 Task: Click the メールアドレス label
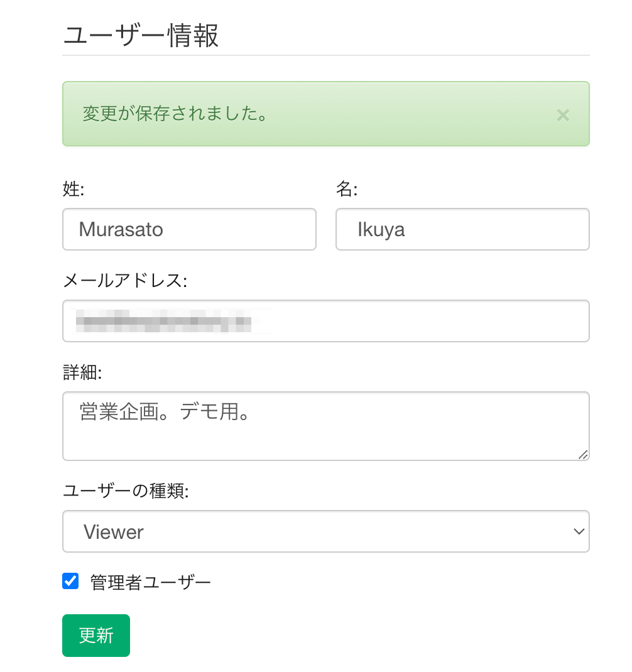tap(125, 281)
